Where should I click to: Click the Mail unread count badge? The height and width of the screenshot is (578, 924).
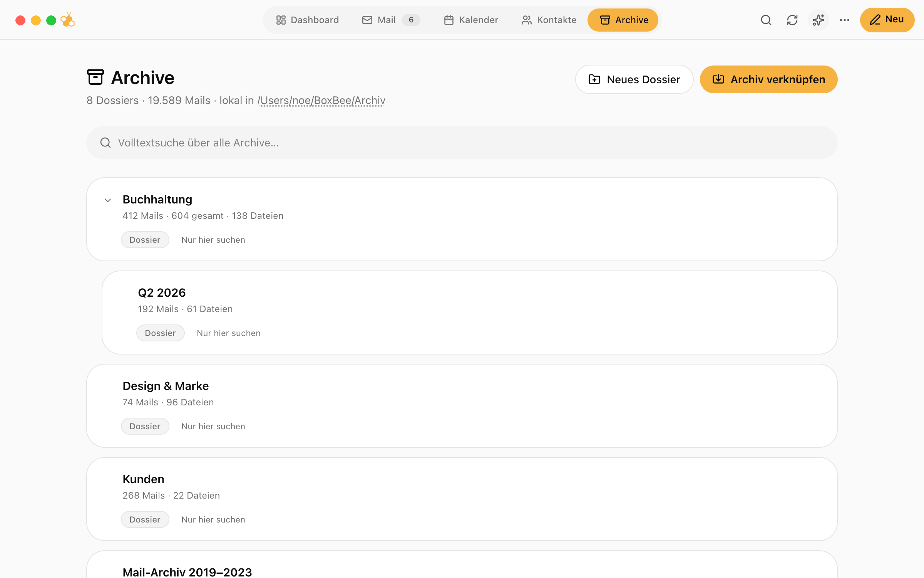(411, 20)
